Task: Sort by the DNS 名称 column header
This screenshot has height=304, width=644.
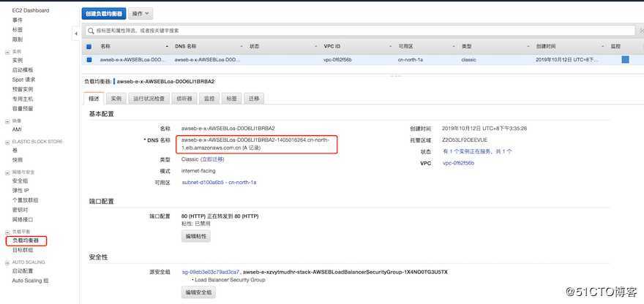Action: pos(186,46)
